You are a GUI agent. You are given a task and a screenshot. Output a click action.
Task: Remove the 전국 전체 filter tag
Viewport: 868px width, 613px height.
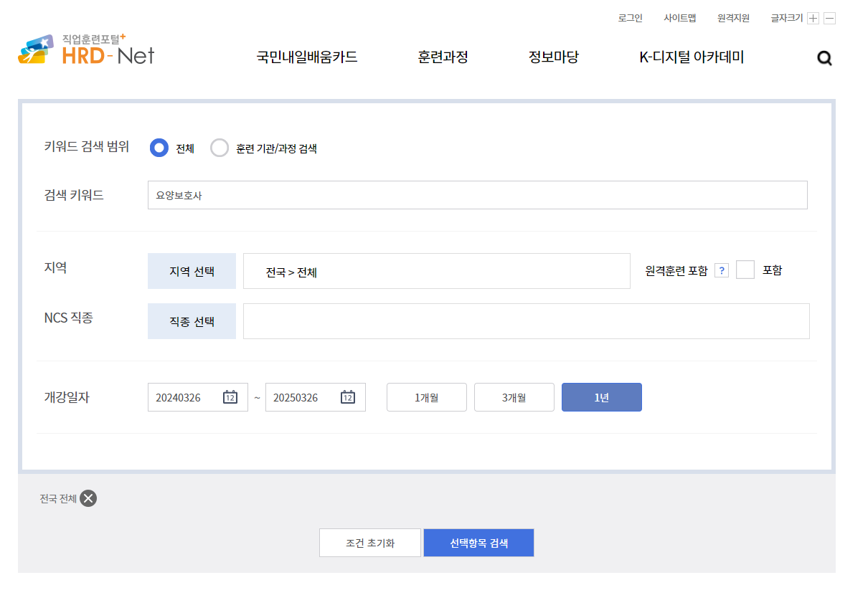88,498
